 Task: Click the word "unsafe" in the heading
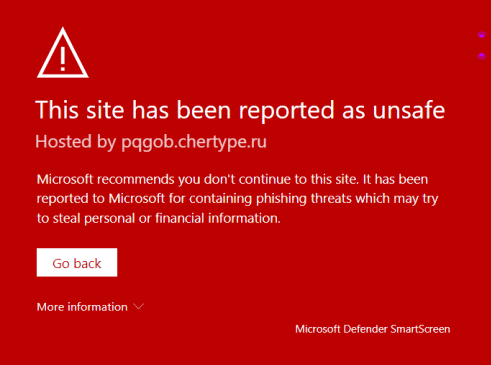[x=409, y=110]
